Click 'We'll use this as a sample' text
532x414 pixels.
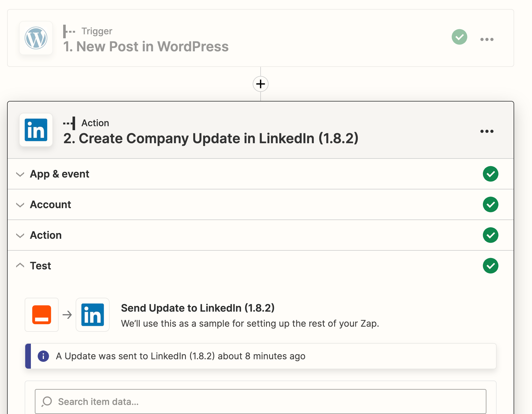coord(250,324)
